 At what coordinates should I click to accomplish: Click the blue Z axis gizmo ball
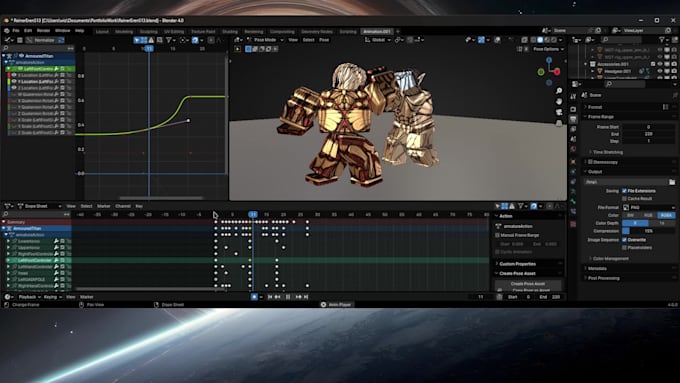click(549, 60)
